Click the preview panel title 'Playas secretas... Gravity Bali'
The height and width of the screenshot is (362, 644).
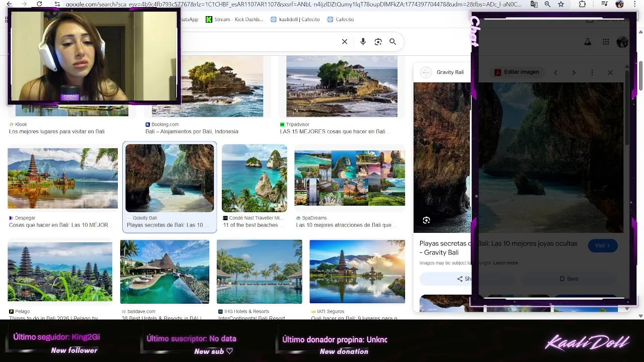click(x=498, y=248)
